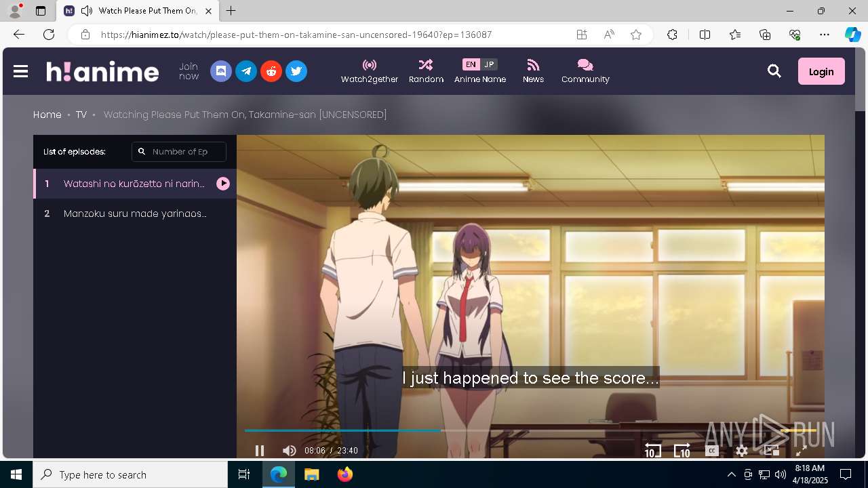The width and height of the screenshot is (868, 488).
Task: Open site search magnifier
Action: [774, 71]
